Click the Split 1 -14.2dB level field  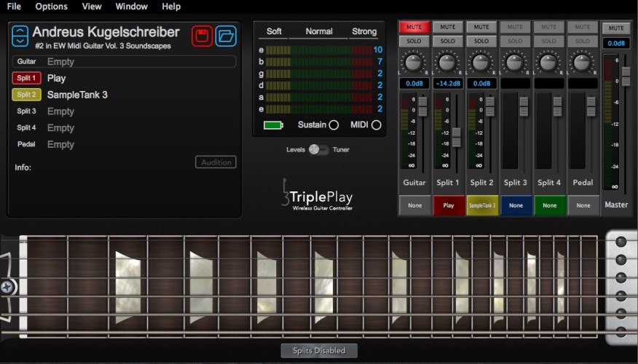tap(448, 84)
